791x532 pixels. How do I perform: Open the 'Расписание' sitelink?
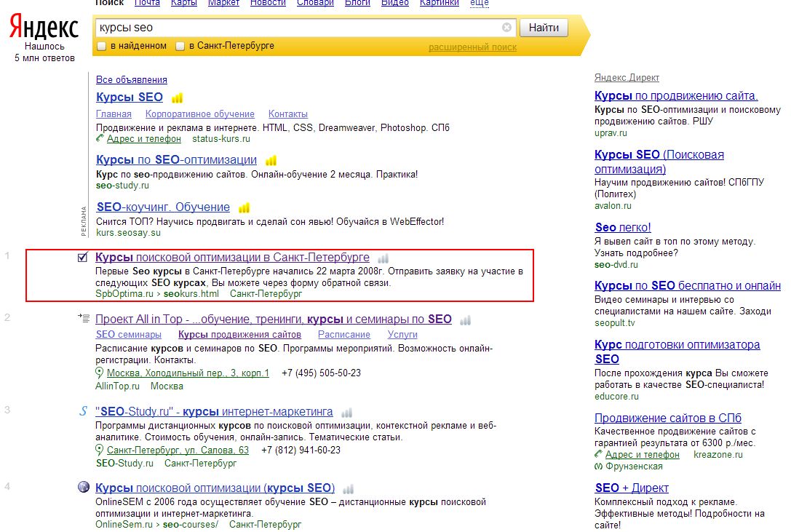(344, 335)
